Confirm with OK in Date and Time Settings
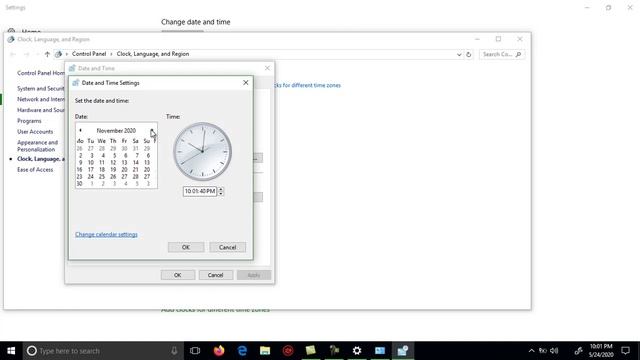This screenshot has height=360, width=640. tap(186, 247)
